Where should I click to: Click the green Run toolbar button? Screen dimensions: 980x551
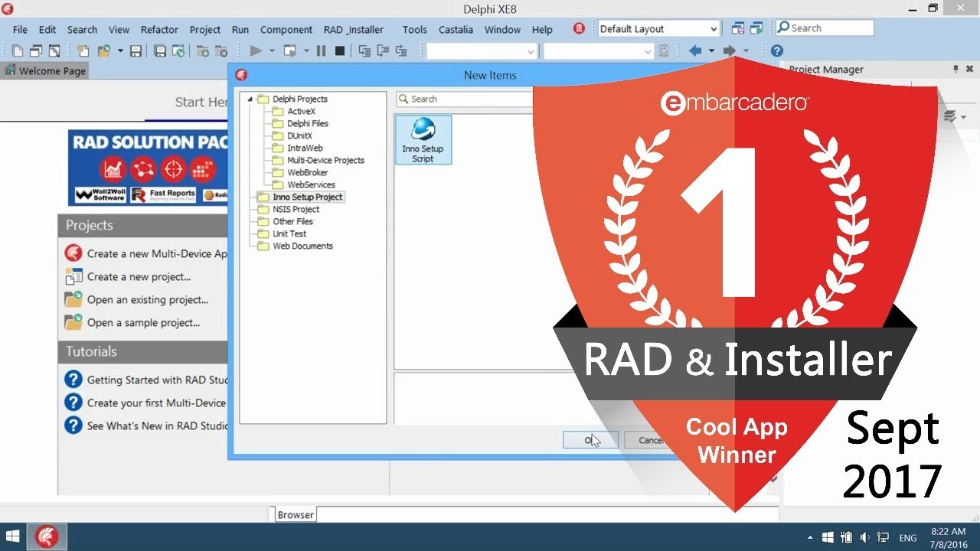(256, 51)
